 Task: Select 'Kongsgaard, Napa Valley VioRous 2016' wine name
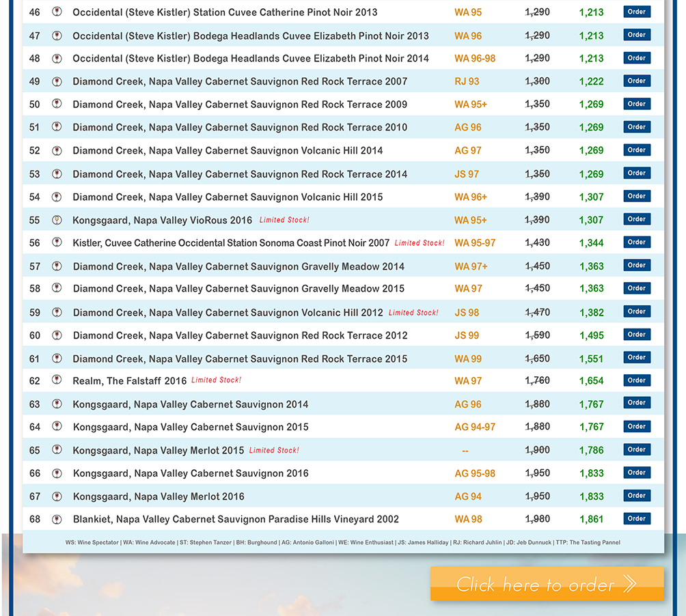click(x=163, y=221)
